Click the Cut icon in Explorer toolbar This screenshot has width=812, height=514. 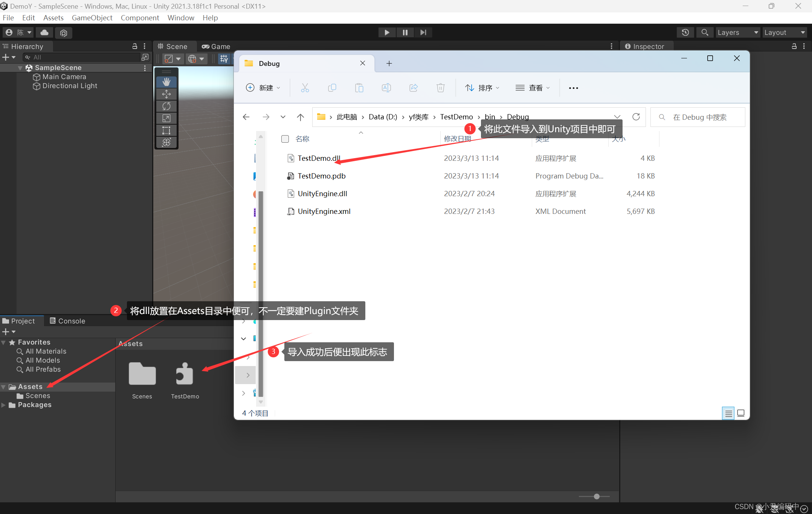pos(305,88)
